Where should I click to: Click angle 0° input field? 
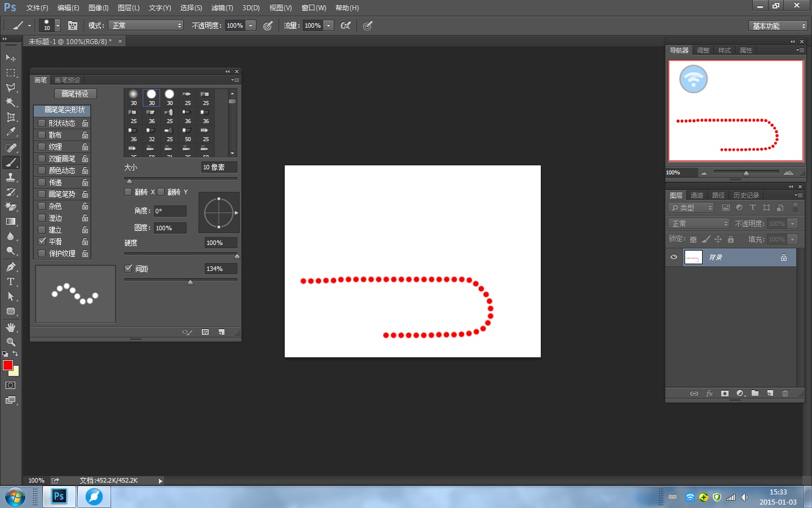pos(170,211)
